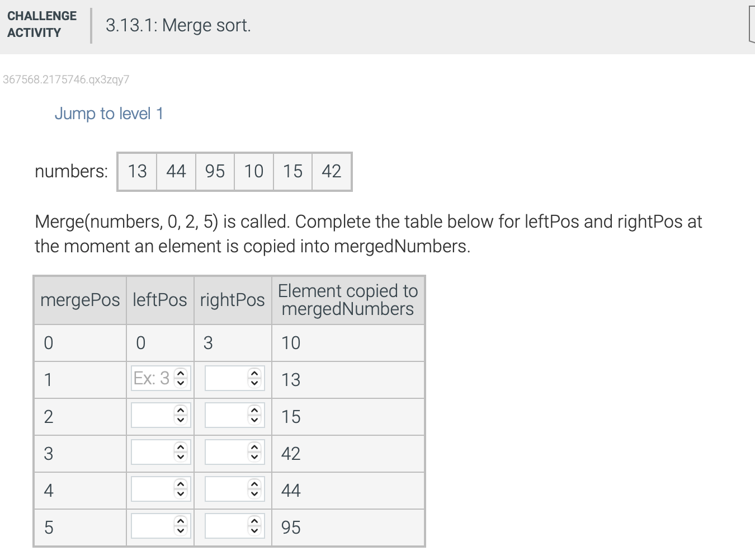755x560 pixels.
Task: Click the leftPos up arrow for mergePos 4
Action: click(x=180, y=486)
